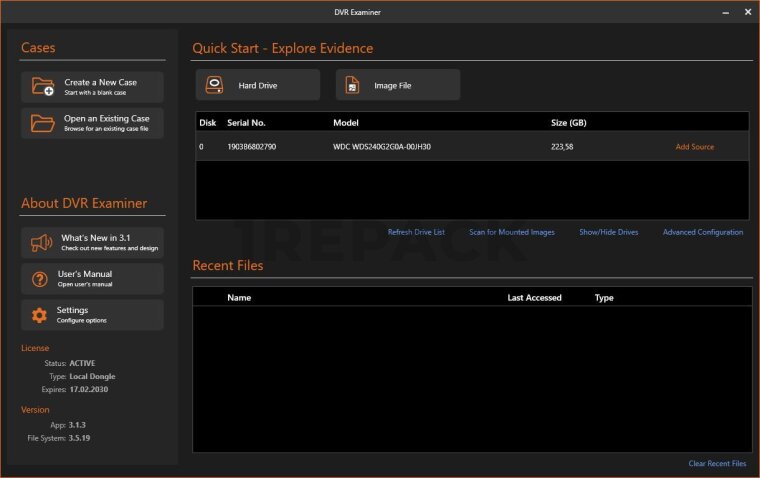The image size is (760, 478).
Task: Click Clear Recent Files link
Action: click(x=717, y=464)
